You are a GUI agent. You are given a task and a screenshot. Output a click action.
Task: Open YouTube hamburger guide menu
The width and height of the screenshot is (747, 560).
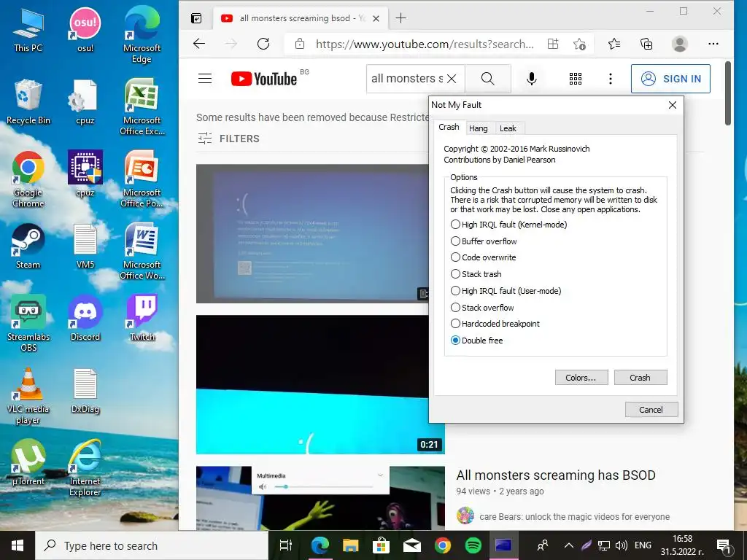(x=205, y=79)
